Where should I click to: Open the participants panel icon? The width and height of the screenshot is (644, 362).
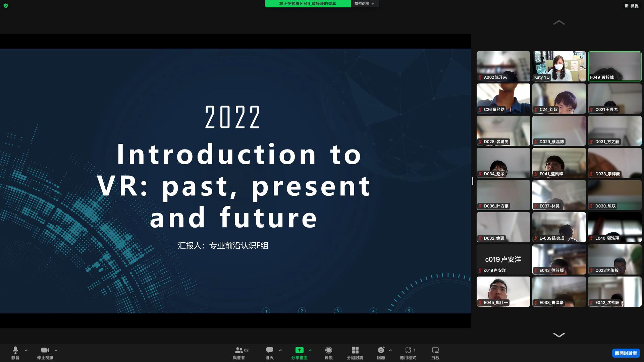coord(239,350)
